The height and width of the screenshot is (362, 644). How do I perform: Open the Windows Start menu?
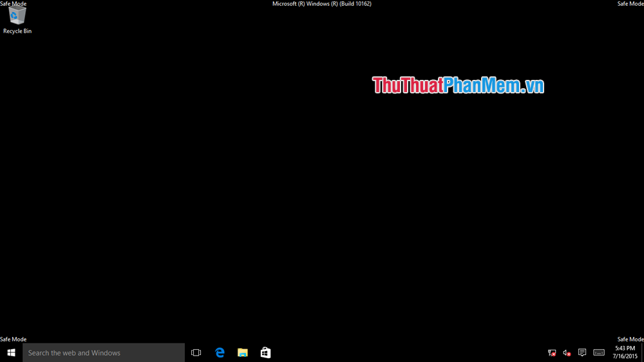click(11, 352)
